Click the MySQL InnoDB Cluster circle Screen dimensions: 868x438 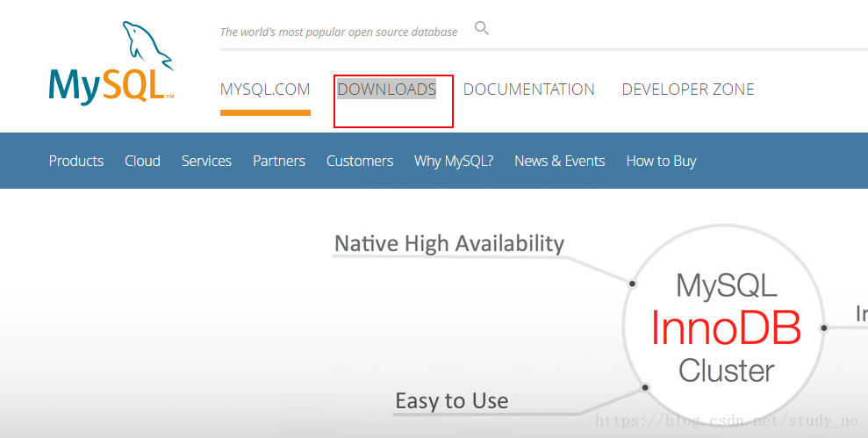[724, 327]
